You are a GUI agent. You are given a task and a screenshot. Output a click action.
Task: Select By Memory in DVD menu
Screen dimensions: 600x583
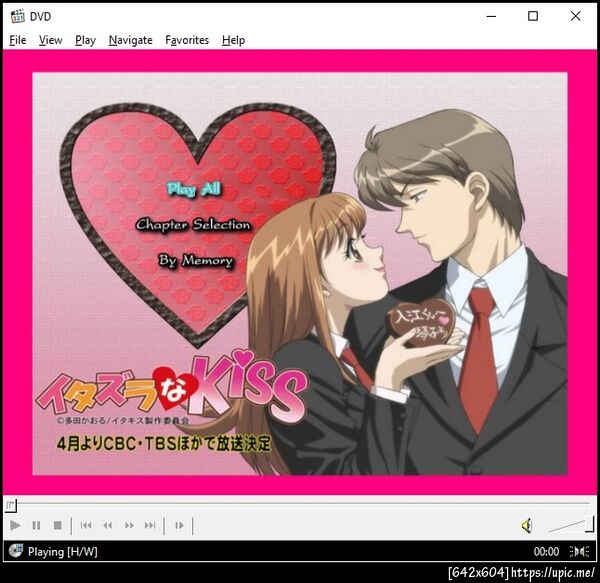tap(196, 261)
